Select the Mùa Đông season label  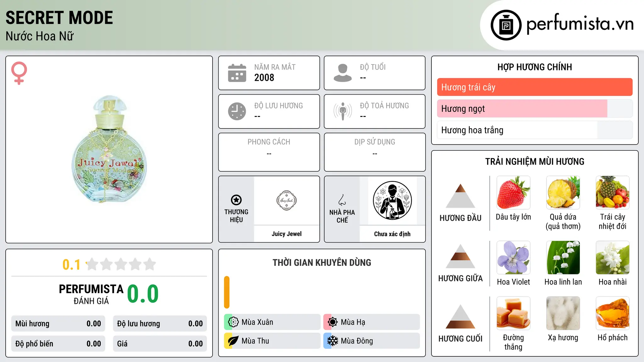click(357, 341)
